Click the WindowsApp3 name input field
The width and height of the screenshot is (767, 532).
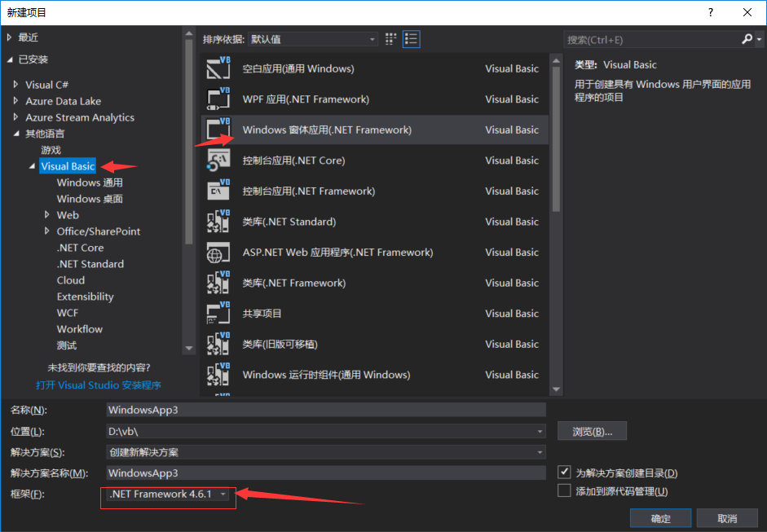[326, 409]
